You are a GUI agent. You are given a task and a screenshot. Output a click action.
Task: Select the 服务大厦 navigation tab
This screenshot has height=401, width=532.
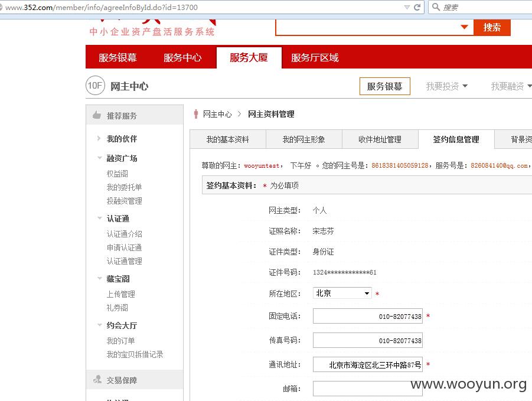(x=249, y=58)
